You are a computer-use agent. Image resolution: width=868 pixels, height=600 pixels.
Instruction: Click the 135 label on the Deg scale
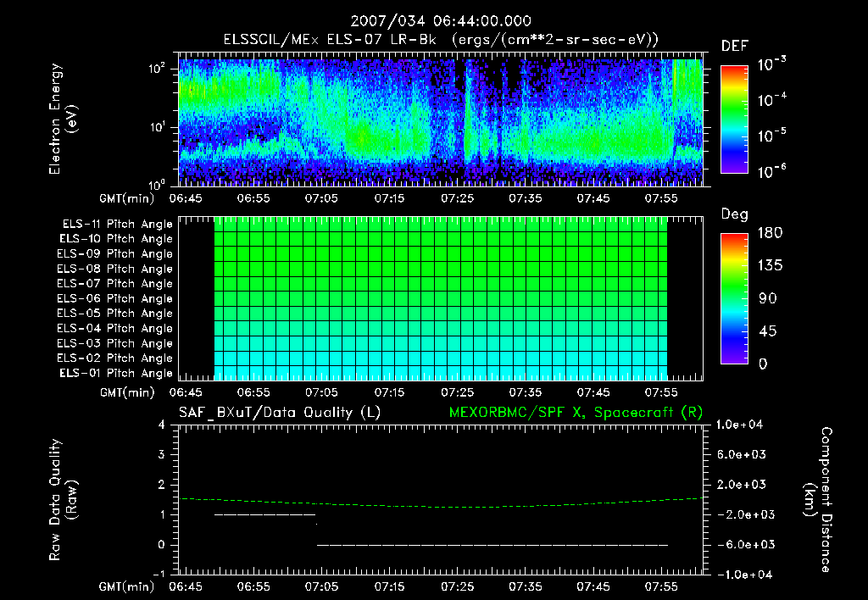[770, 266]
